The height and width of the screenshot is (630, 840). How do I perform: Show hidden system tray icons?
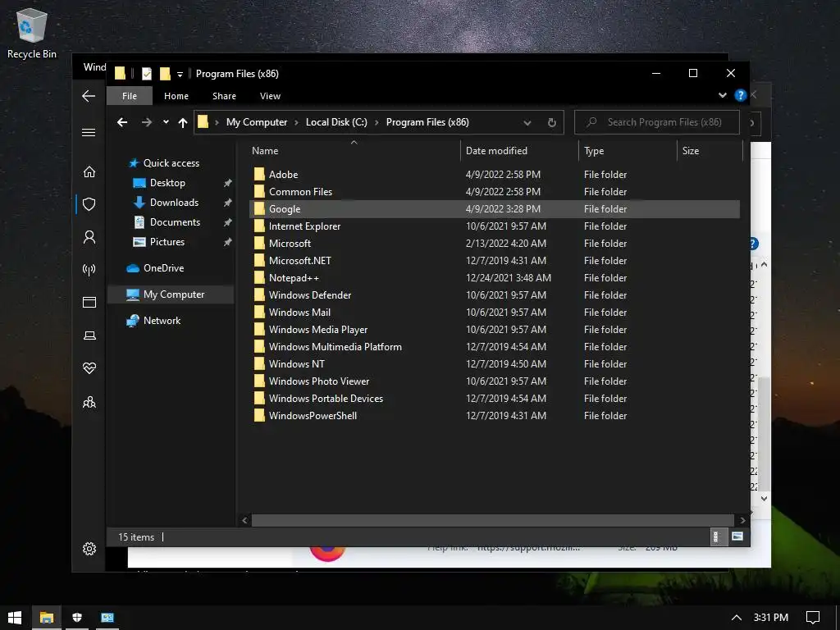coord(737,618)
